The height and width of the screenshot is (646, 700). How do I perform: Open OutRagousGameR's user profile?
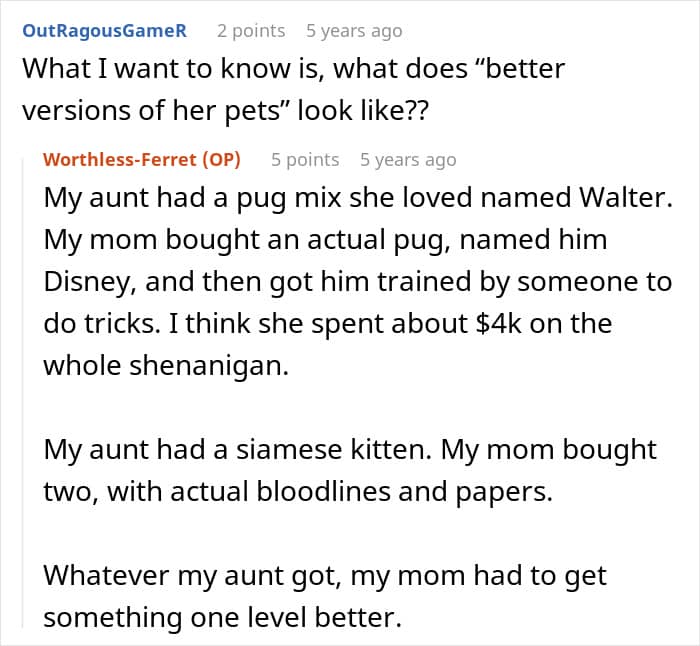pyautogui.click(x=104, y=30)
